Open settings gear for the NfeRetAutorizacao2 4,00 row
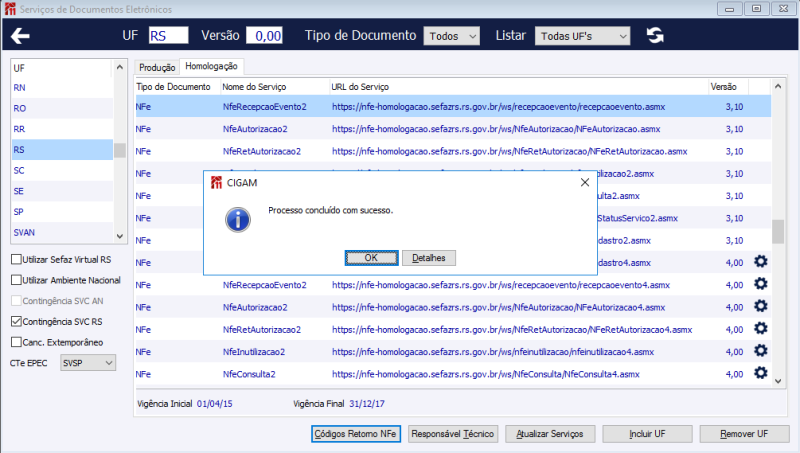Image resolution: width=800 pixels, height=453 pixels. pos(761,329)
